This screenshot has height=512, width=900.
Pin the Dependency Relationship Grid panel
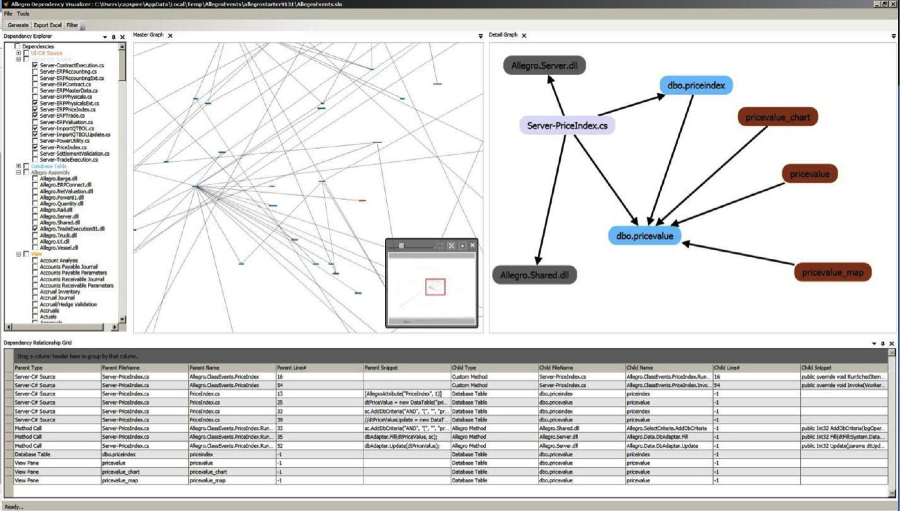(x=883, y=343)
